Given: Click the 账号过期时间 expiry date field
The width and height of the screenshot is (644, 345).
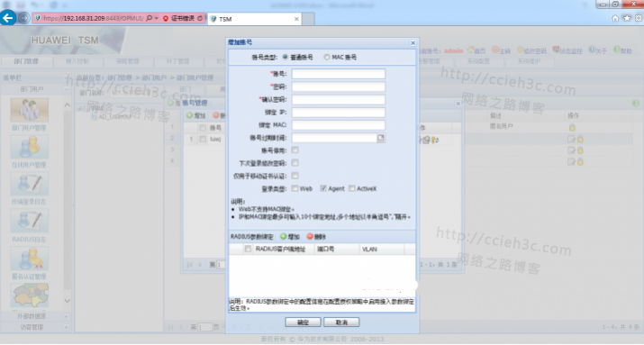Looking at the screenshot, I should tap(334, 138).
